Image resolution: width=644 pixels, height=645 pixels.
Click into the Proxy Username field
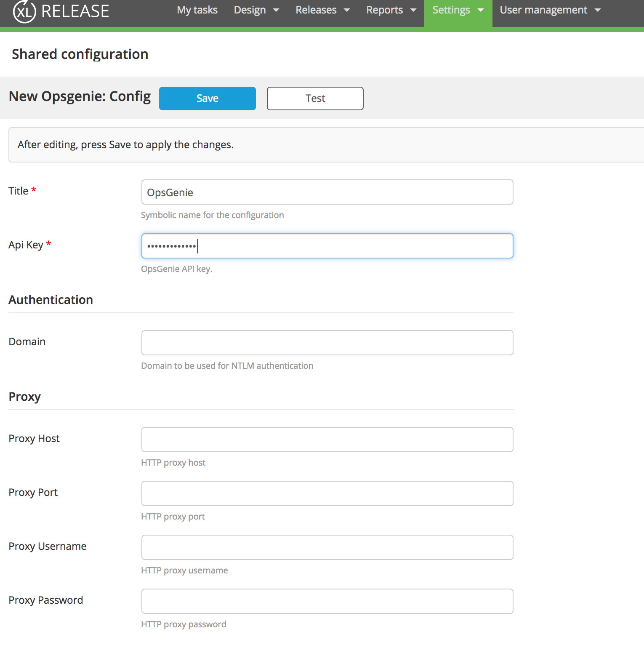327,547
